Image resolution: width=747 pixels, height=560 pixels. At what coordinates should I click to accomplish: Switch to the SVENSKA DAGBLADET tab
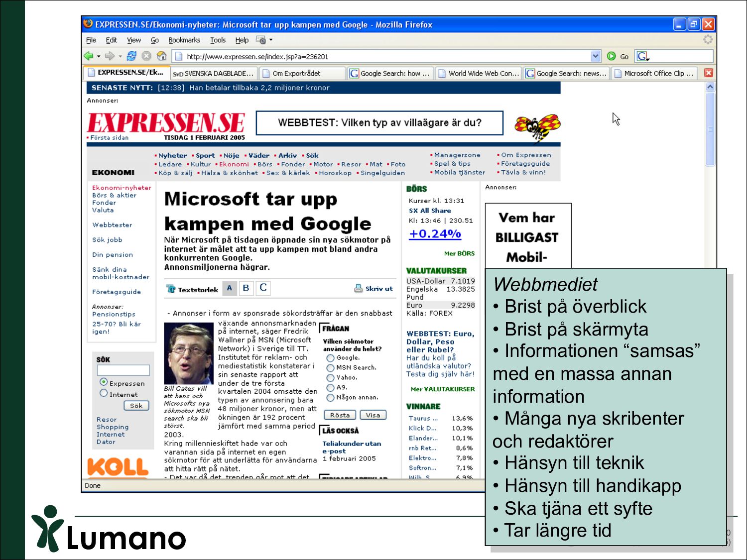tap(214, 73)
